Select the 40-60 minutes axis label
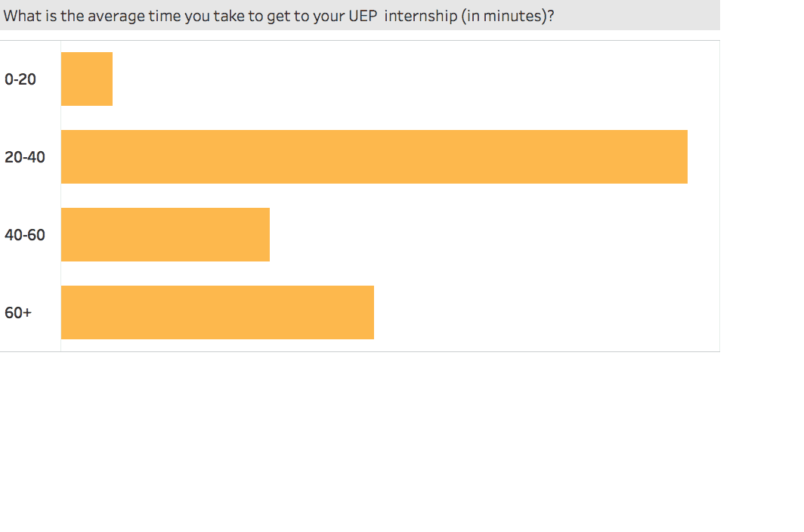Screen dimensions: 804x532 25,235
